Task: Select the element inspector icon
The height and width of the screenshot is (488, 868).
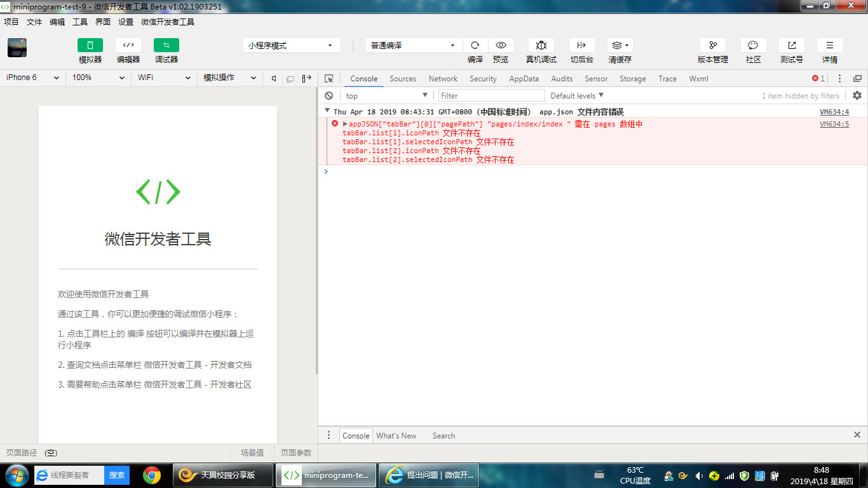Action: click(x=329, y=79)
